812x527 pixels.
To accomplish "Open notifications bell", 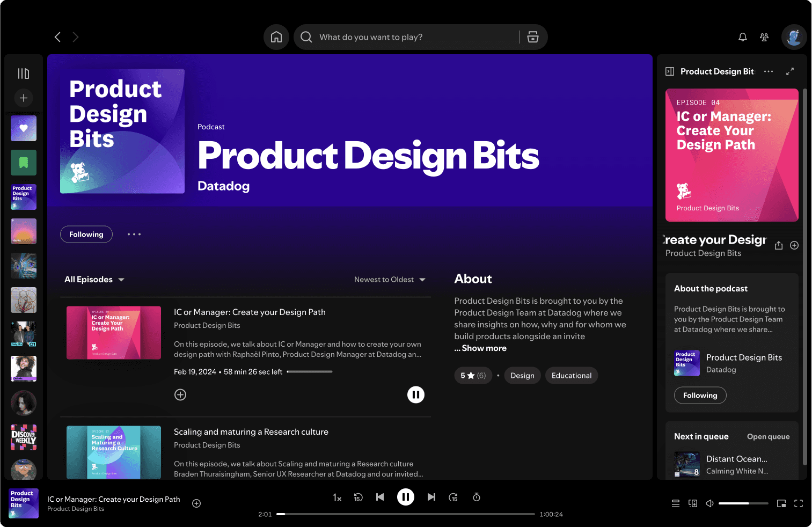I will 743,37.
